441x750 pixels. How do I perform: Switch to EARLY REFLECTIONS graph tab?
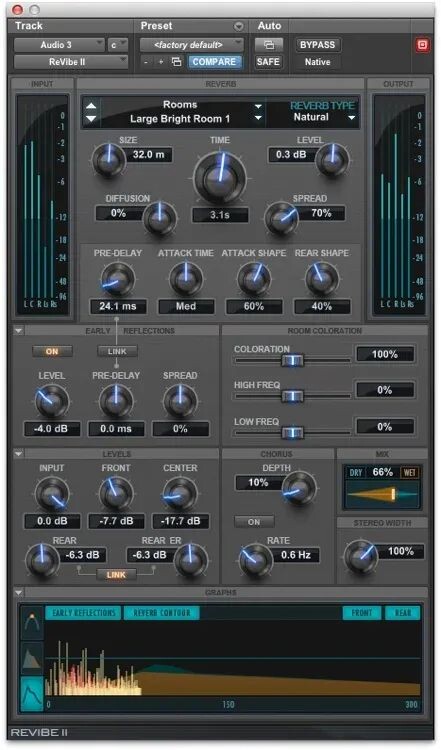pos(84,613)
